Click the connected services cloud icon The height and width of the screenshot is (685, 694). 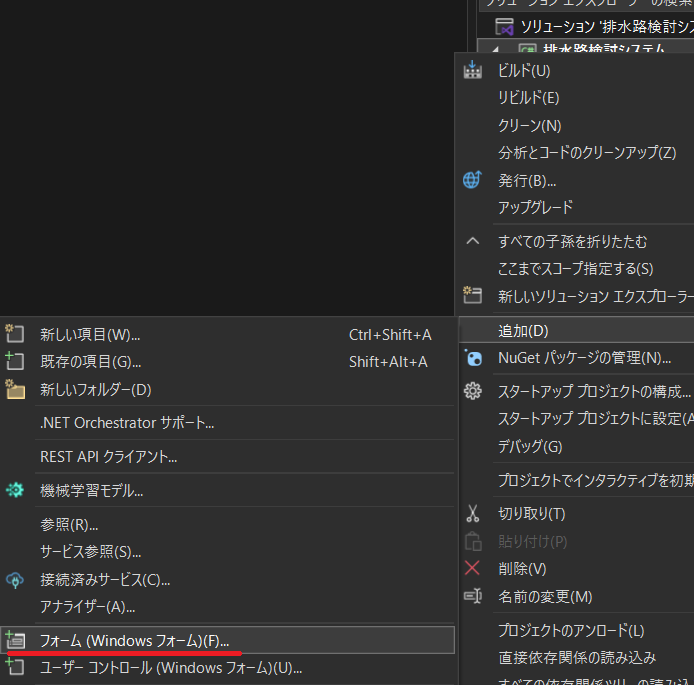15,580
